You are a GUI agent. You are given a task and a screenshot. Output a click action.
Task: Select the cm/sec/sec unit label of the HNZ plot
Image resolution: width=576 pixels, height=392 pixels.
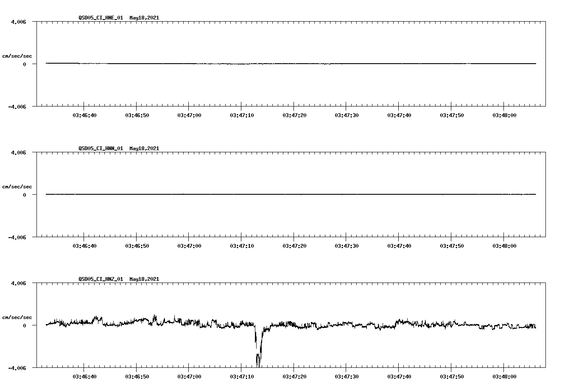17,316
